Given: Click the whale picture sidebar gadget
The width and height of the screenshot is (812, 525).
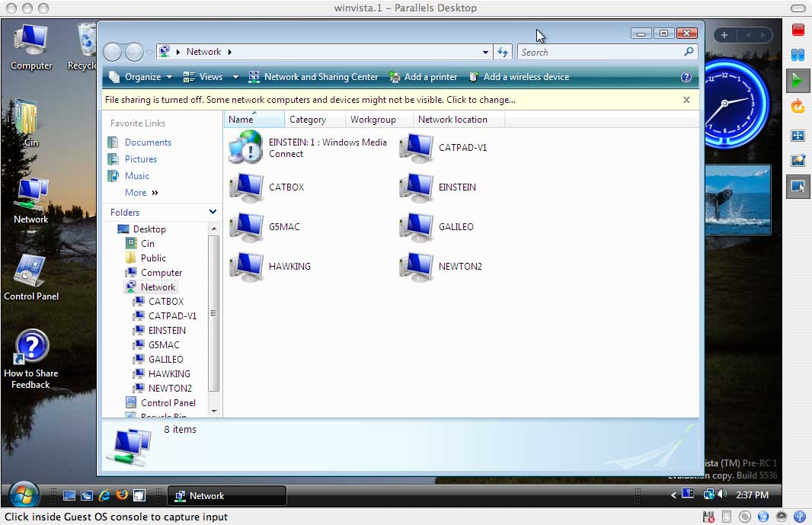Looking at the screenshot, I should (x=738, y=200).
